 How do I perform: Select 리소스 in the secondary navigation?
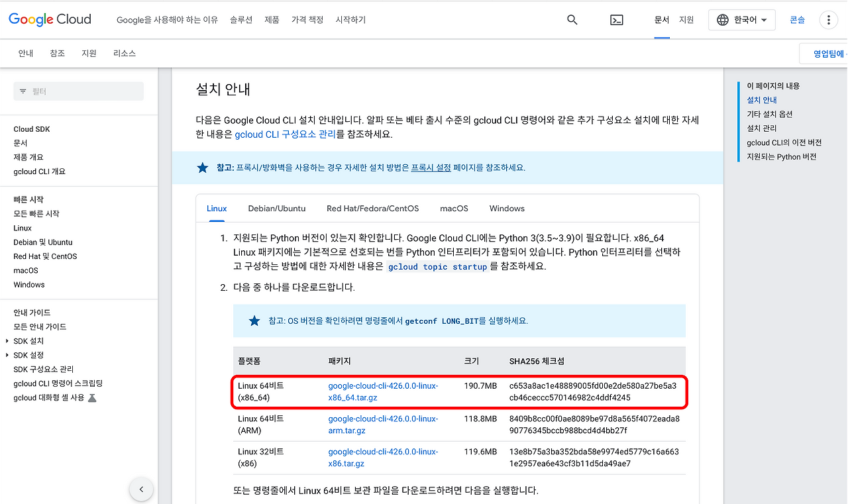(x=124, y=53)
